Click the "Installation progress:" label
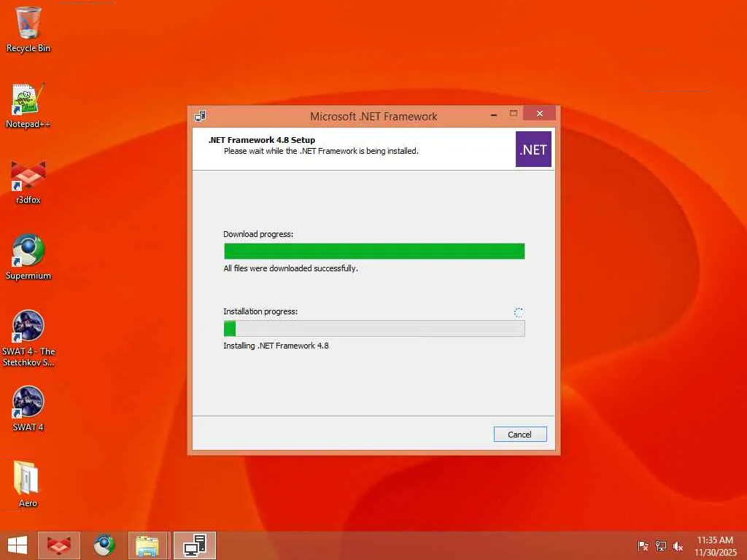The width and height of the screenshot is (747, 560). point(260,311)
